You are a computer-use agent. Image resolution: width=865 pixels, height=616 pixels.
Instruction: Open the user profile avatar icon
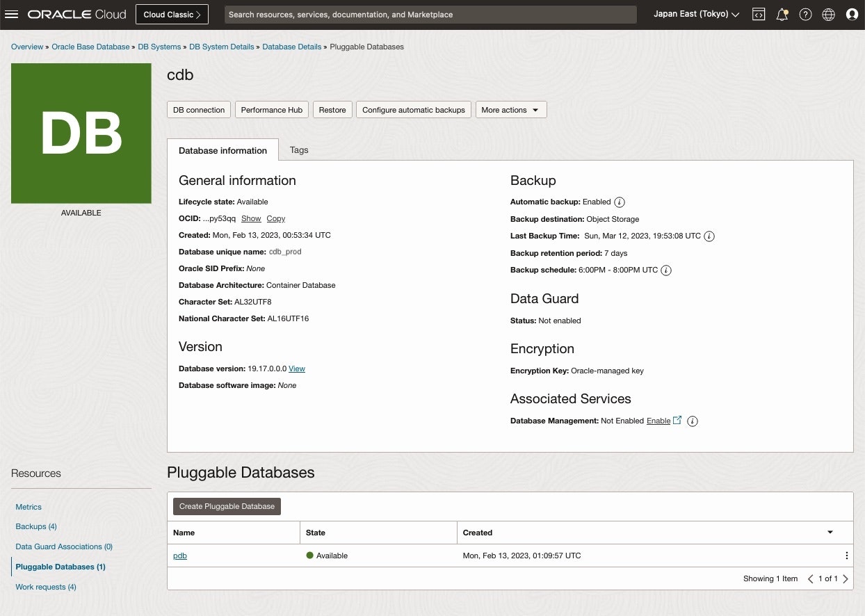(x=852, y=15)
